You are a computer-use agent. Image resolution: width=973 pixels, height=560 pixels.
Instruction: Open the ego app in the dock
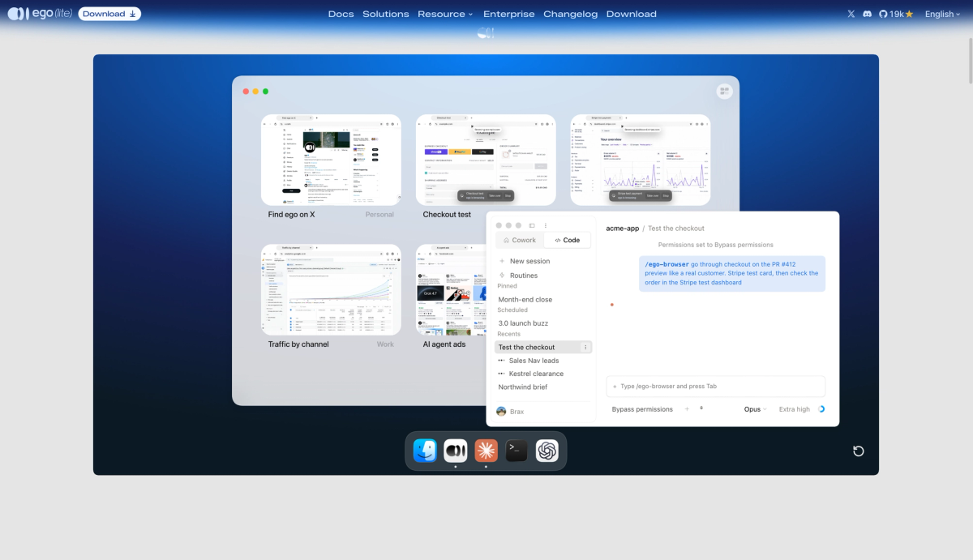click(x=456, y=450)
